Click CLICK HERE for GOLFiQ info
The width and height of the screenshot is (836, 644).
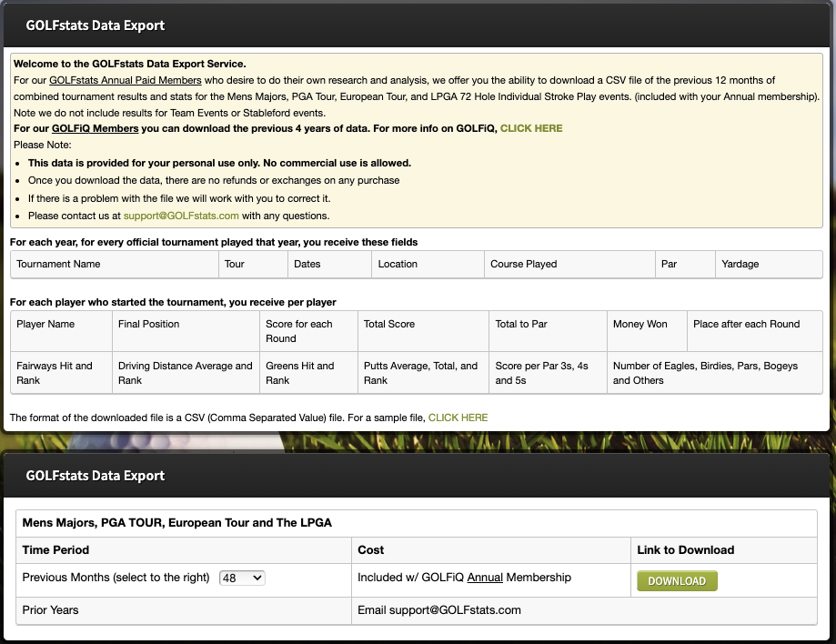point(531,128)
